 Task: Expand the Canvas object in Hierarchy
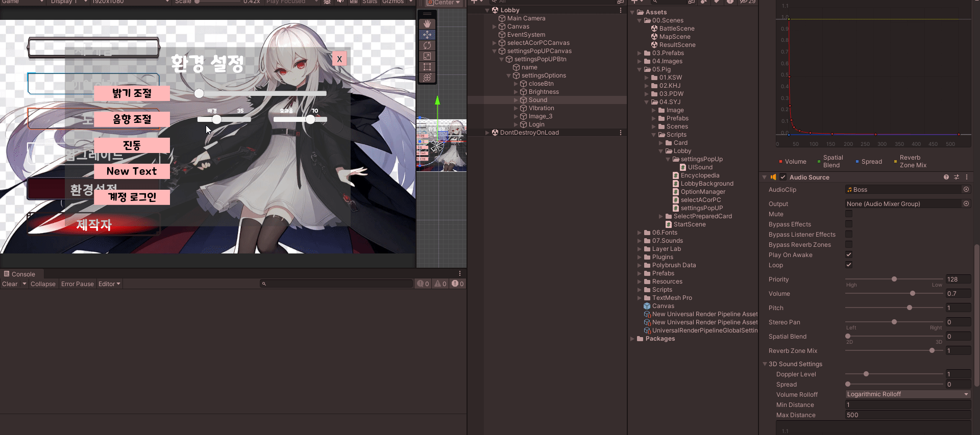494,27
